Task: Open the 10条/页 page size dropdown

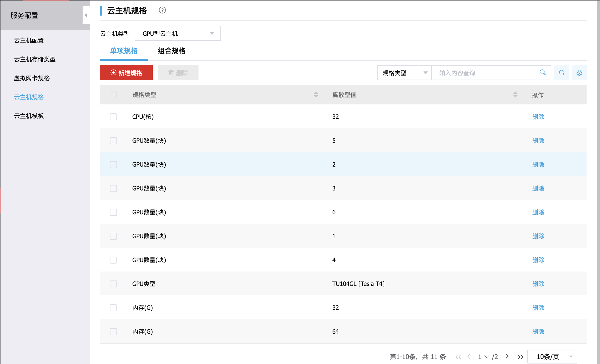Action: (x=552, y=357)
